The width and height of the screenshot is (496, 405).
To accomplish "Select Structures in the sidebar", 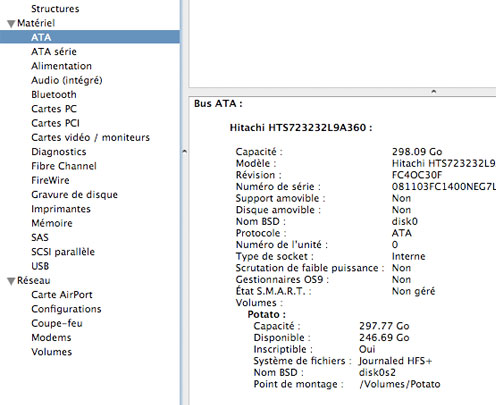I will pos(55,9).
